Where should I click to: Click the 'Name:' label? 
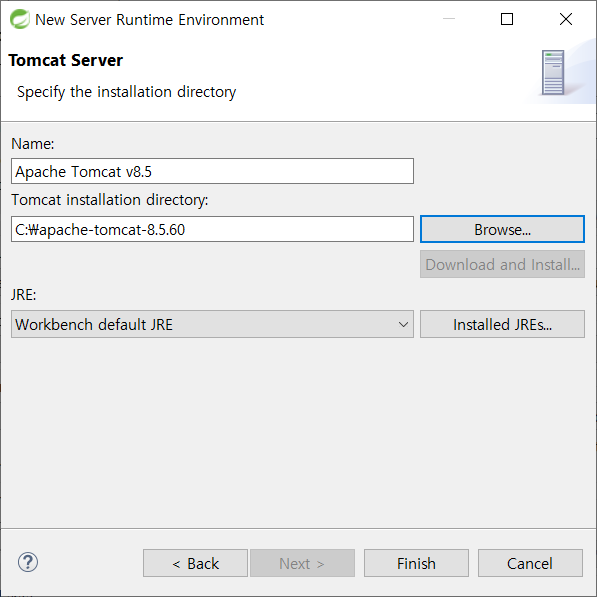[x=33, y=144]
